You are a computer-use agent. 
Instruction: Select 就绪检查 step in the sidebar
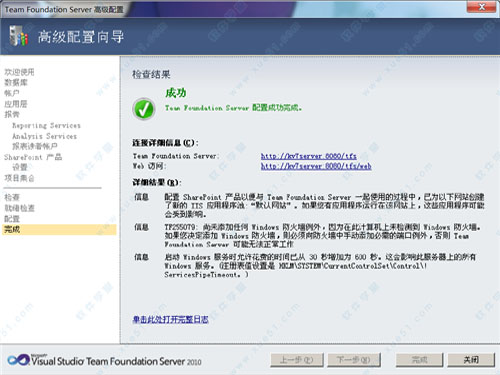tap(19, 208)
